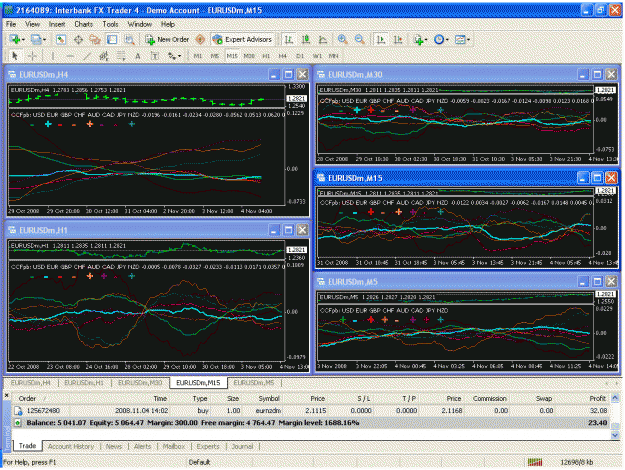Open a New Chart from toolbar icon

tap(15, 39)
